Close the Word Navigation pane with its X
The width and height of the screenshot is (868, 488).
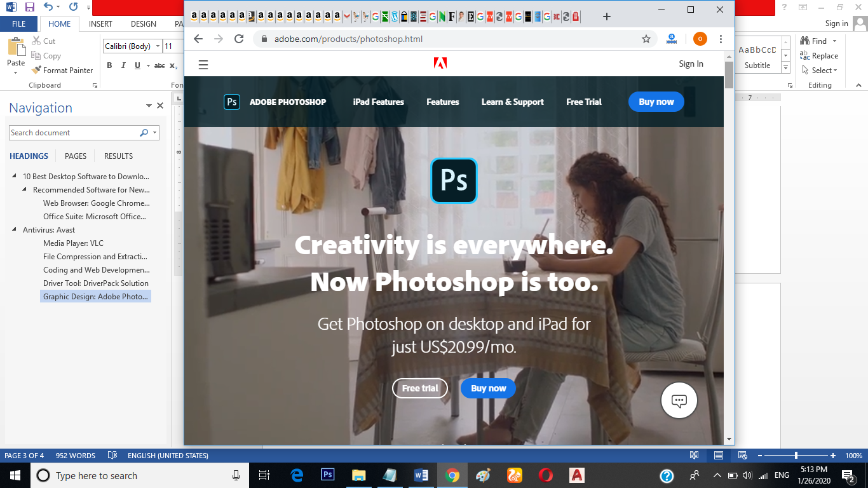(x=160, y=106)
